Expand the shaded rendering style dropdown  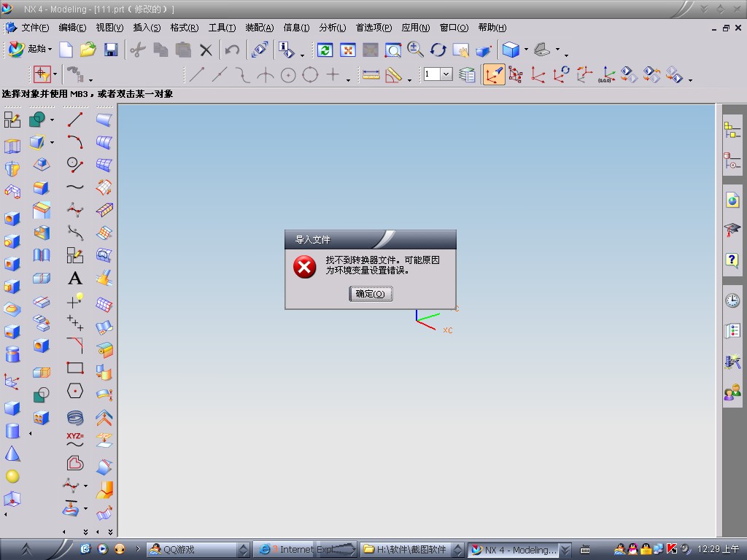coord(526,49)
